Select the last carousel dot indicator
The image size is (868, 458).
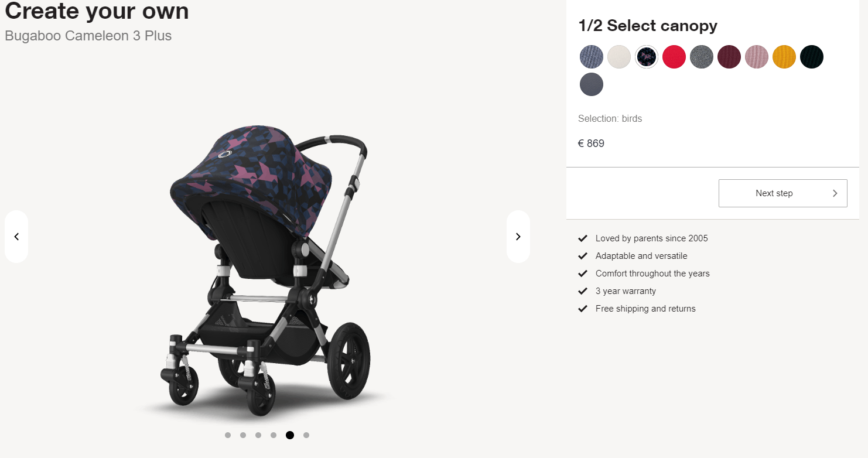pyautogui.click(x=306, y=435)
